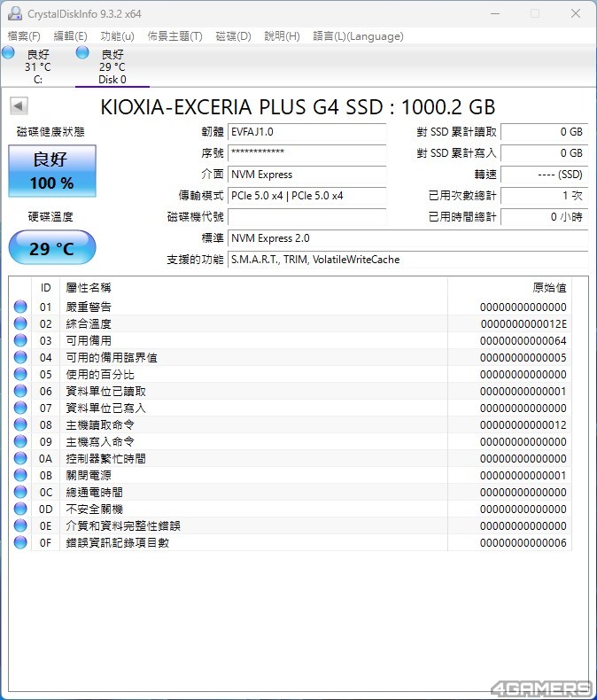
Task: Click status orb in row 0E 介質和資料完整性錯誤
Action: (x=20, y=525)
